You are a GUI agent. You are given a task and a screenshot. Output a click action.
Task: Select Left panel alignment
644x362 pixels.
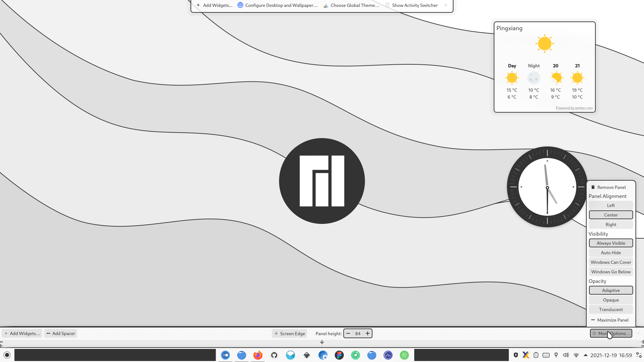(611, 205)
